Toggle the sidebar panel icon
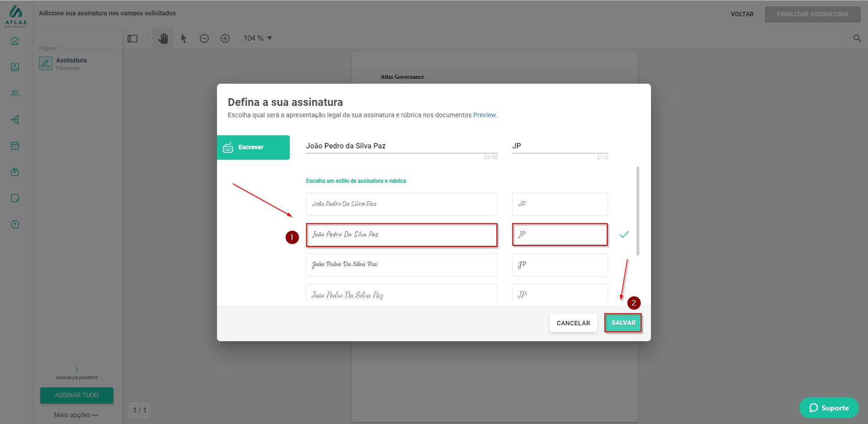The height and width of the screenshot is (424, 868). coord(132,38)
